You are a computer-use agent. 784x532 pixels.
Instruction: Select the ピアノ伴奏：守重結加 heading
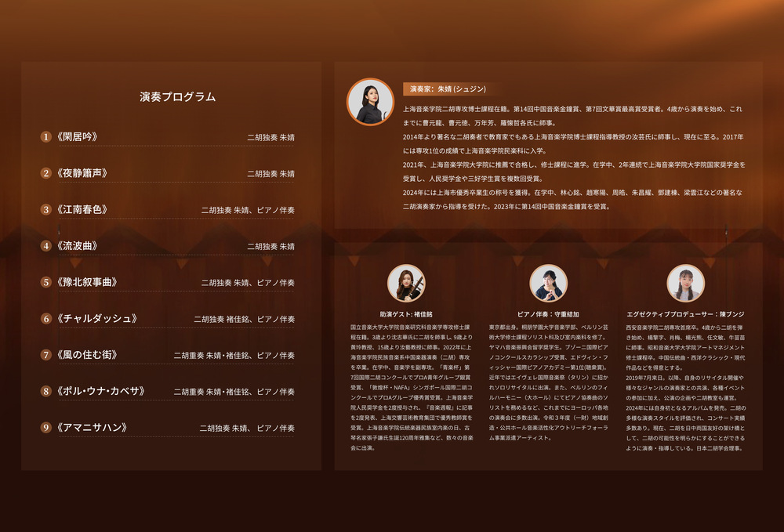point(548,313)
